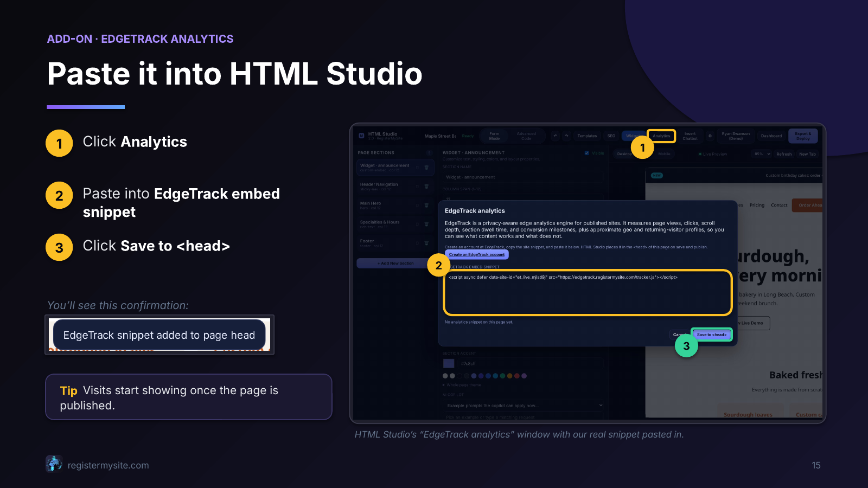The height and width of the screenshot is (488, 868).
Task: Tick the small square box in Specialties & Hours row
Action: 417,224
